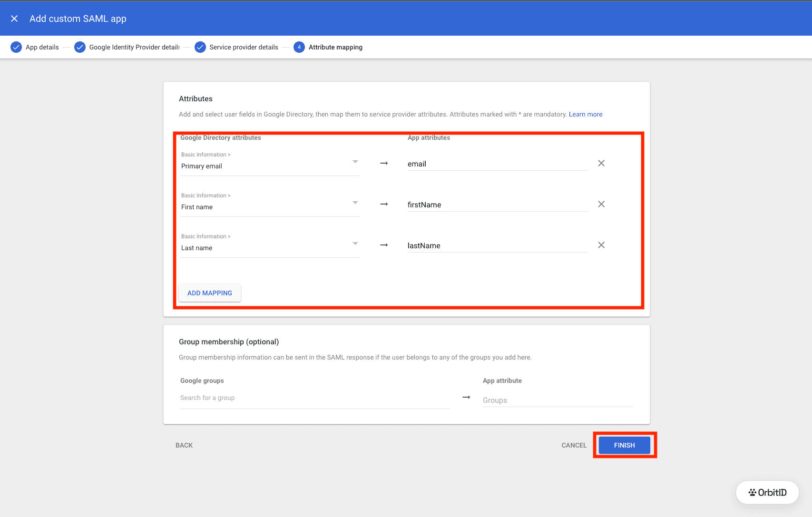Close the Add custom SAML app dialog
812x517 pixels.
14,19
